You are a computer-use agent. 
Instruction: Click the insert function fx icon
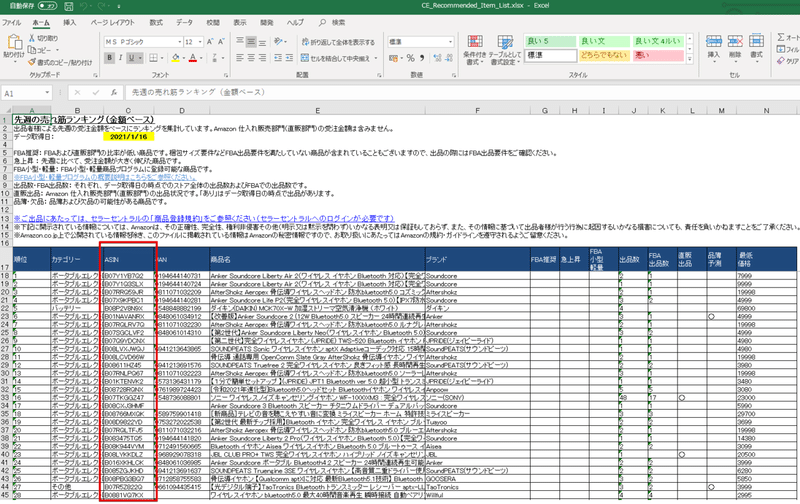(x=114, y=93)
